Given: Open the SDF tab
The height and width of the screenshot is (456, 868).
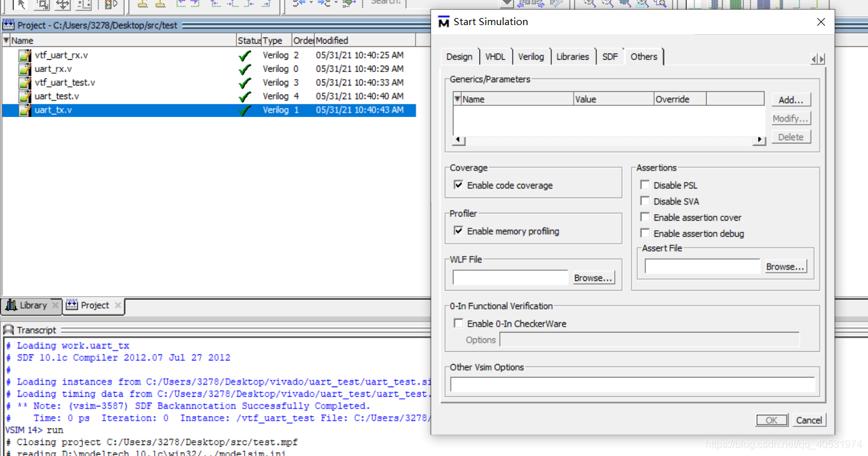Looking at the screenshot, I should point(610,57).
